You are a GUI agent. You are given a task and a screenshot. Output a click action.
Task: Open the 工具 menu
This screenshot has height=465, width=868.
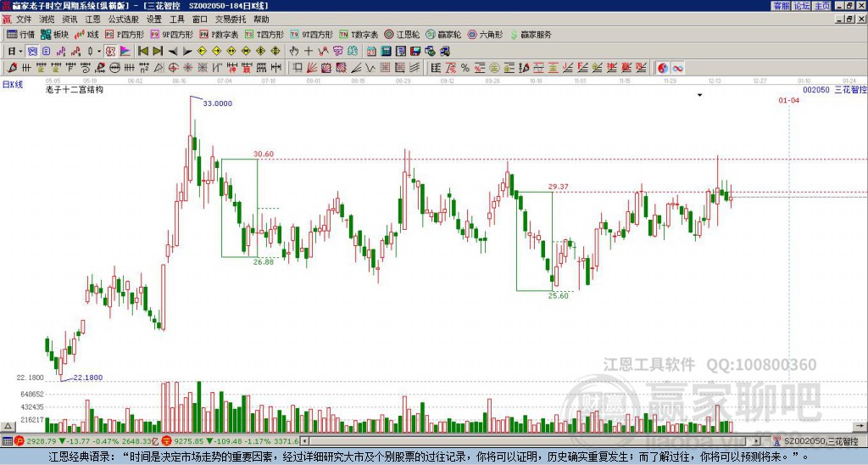pos(176,20)
